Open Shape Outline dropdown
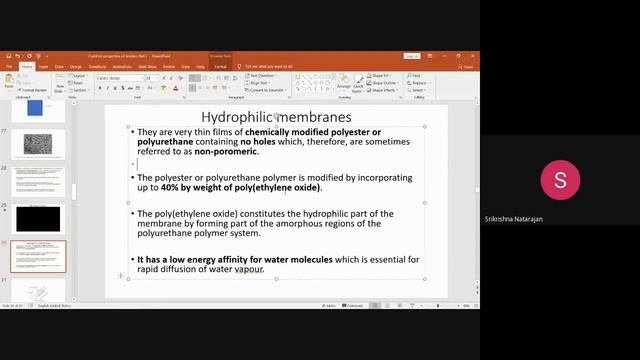Image resolution: width=640 pixels, height=360 pixels. tap(382, 83)
